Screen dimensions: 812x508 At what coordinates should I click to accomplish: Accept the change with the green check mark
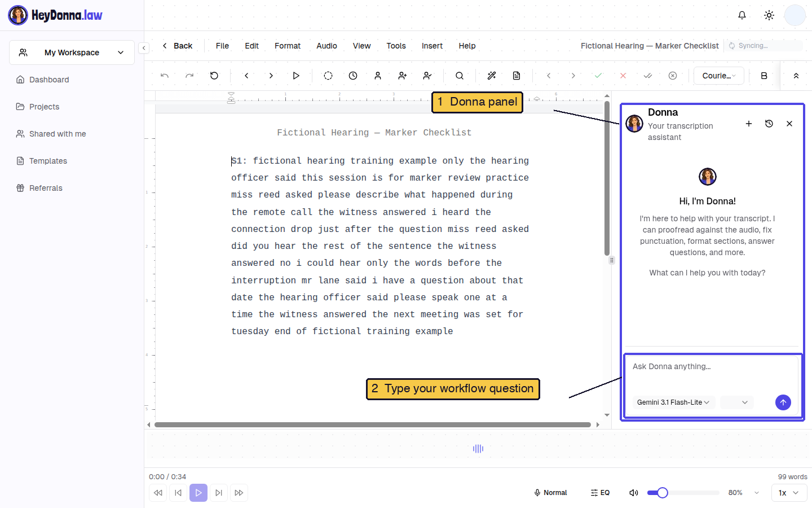click(598, 76)
